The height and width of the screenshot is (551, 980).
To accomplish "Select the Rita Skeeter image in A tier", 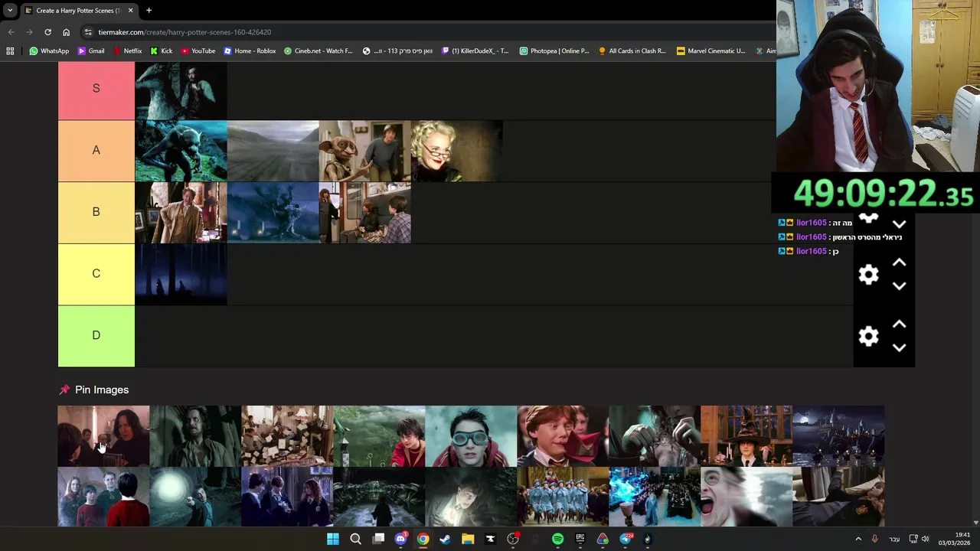I will [x=456, y=151].
